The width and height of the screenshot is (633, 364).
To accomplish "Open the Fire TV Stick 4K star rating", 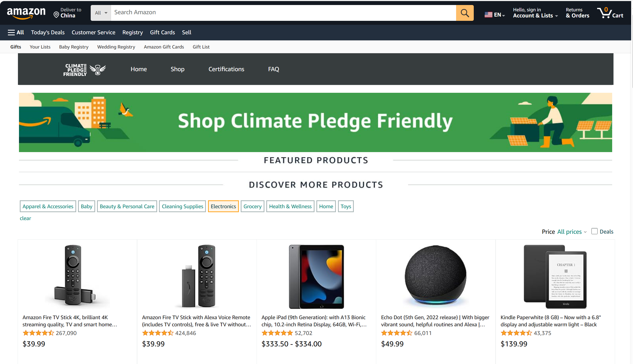I will 38,333.
